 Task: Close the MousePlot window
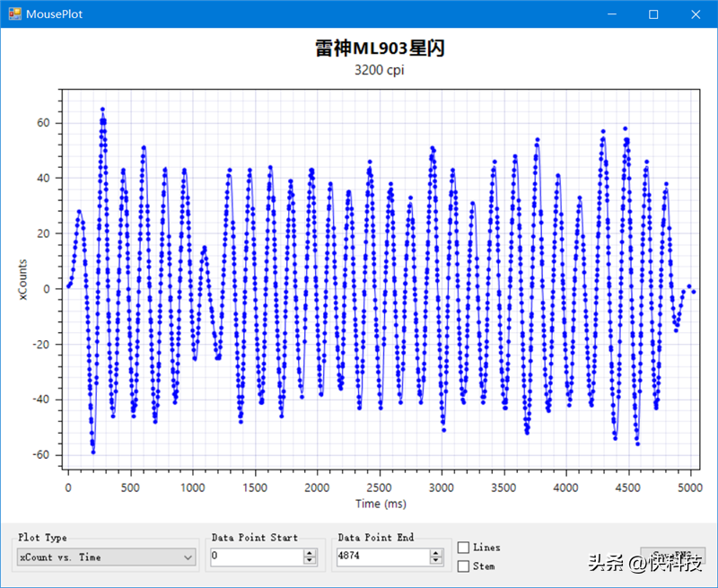(696, 14)
